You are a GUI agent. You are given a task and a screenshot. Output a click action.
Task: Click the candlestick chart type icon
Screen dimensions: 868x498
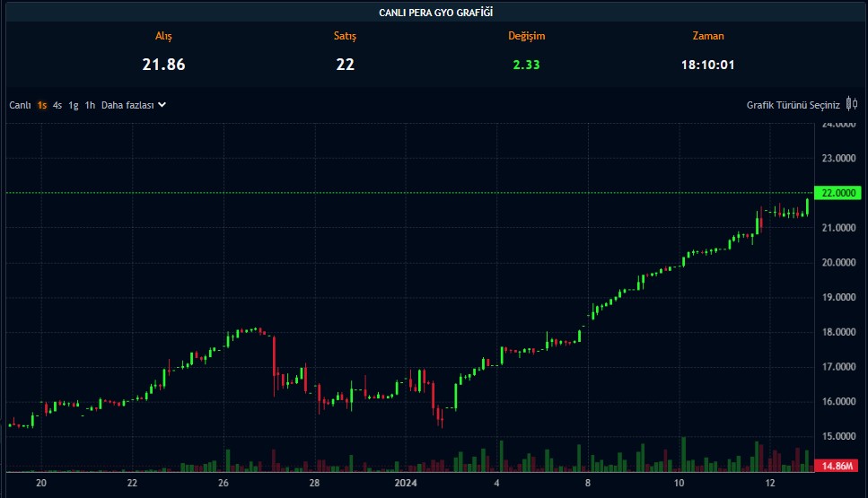(851, 104)
